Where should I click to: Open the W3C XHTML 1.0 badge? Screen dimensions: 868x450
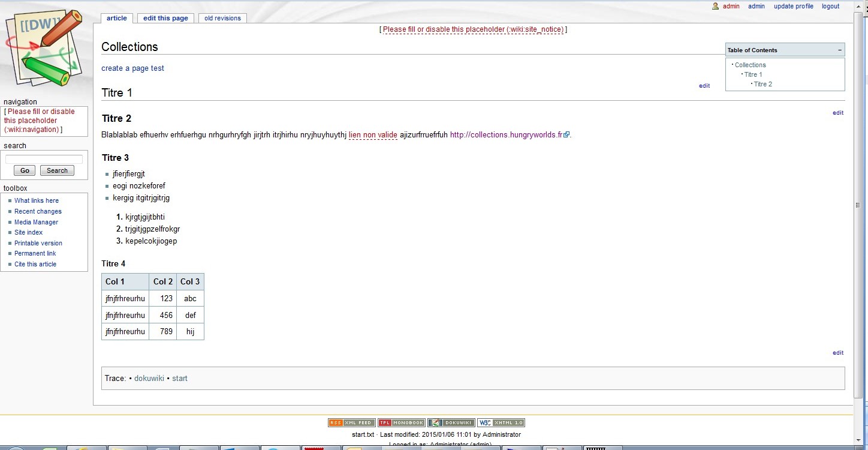501,423
